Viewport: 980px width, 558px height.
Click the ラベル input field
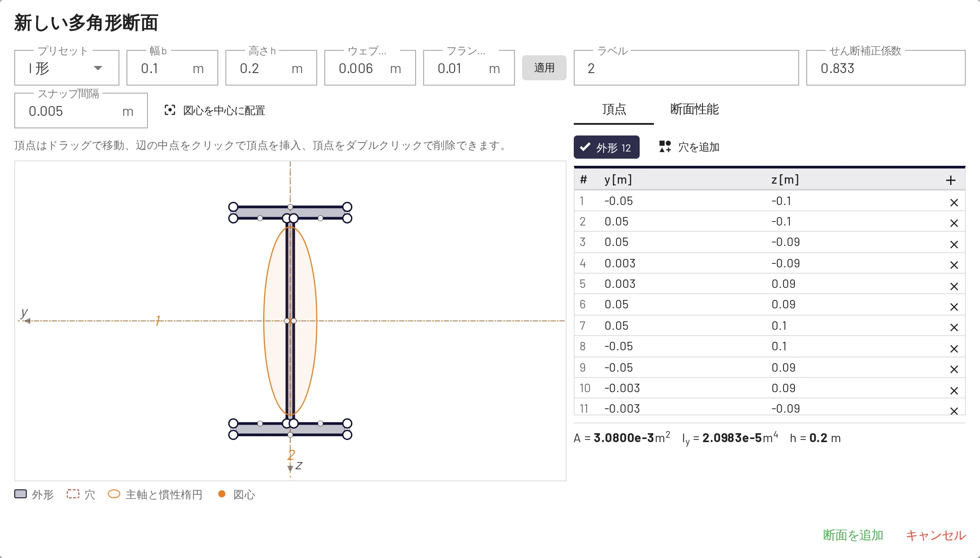tap(686, 68)
